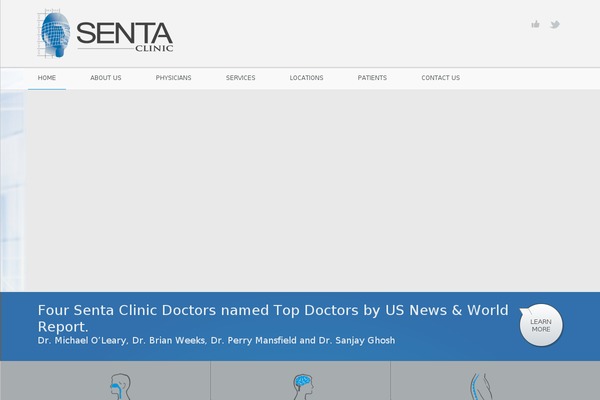Open the Physicians menu item
600x400 pixels.
click(173, 78)
